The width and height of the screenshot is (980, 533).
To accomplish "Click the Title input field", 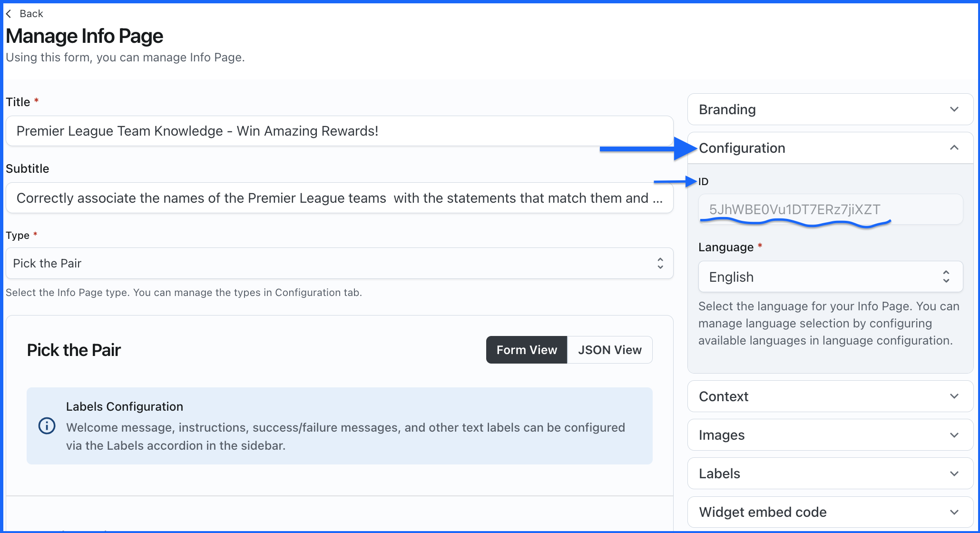I will pos(339,131).
